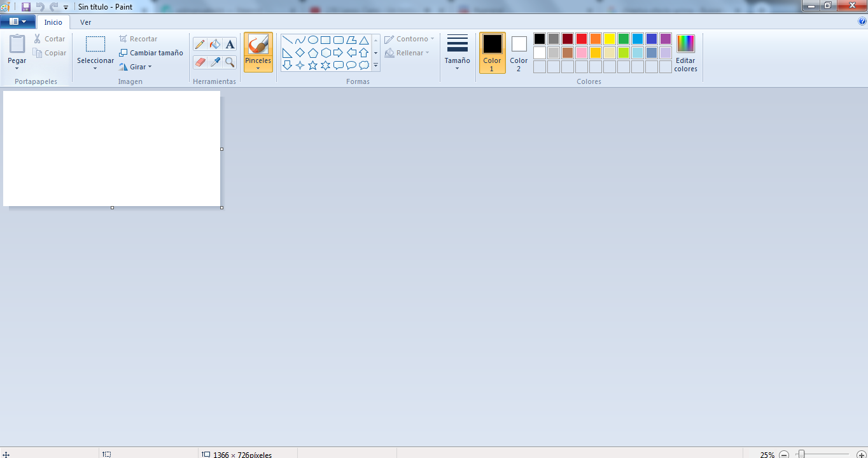Pick the yellow color swatch
The image size is (868, 458).
point(610,39)
